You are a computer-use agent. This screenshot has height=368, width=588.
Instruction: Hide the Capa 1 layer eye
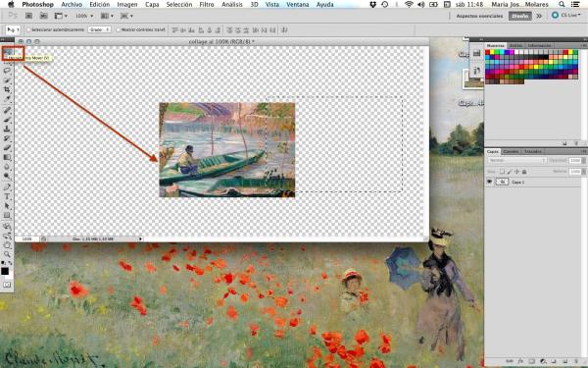(489, 182)
